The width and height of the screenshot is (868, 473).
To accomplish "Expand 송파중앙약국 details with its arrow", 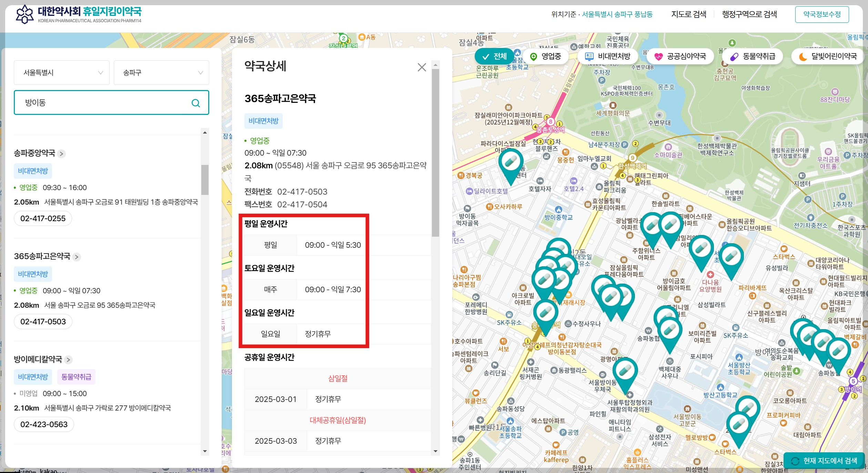I will click(62, 154).
